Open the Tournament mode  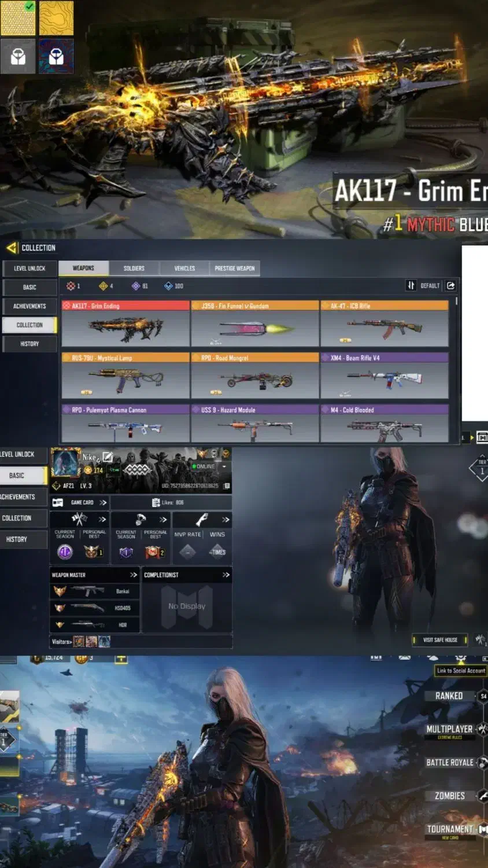click(x=450, y=830)
